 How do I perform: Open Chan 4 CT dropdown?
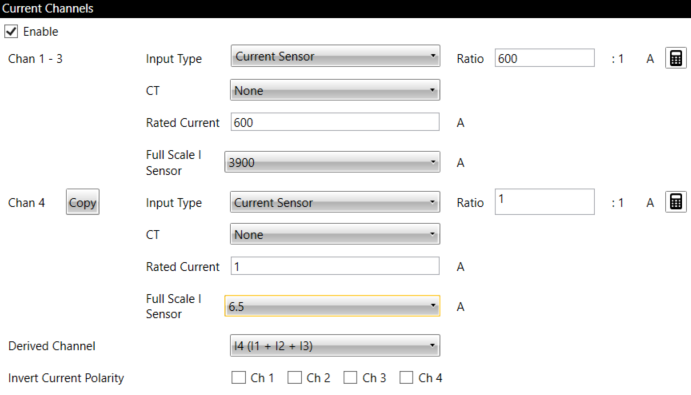coord(335,234)
